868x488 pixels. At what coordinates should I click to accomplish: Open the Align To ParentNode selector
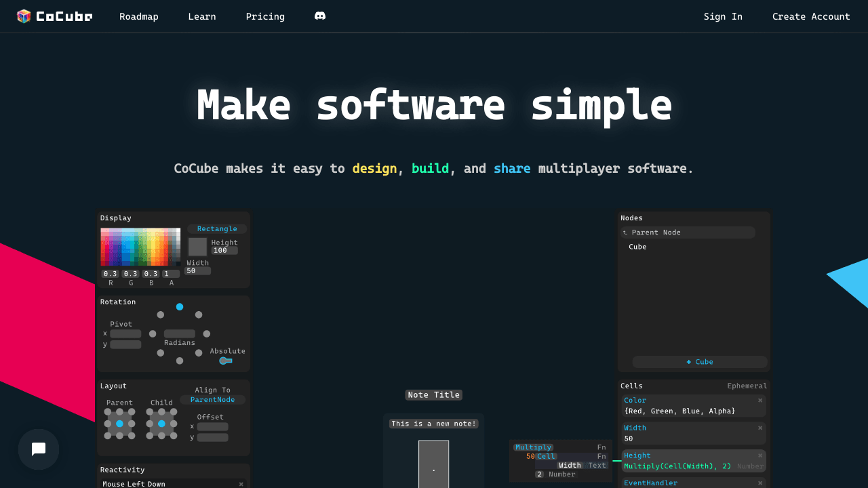point(212,400)
